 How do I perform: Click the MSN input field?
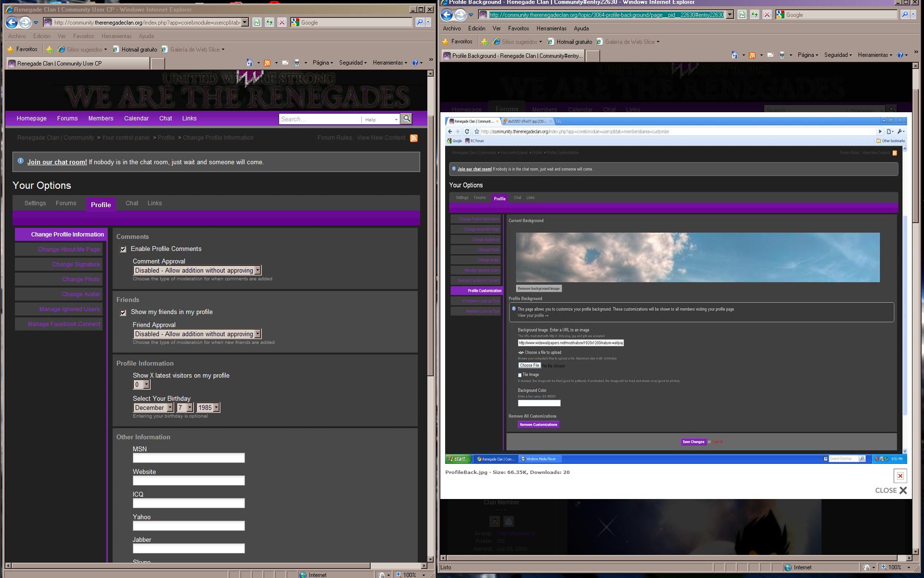pyautogui.click(x=189, y=458)
